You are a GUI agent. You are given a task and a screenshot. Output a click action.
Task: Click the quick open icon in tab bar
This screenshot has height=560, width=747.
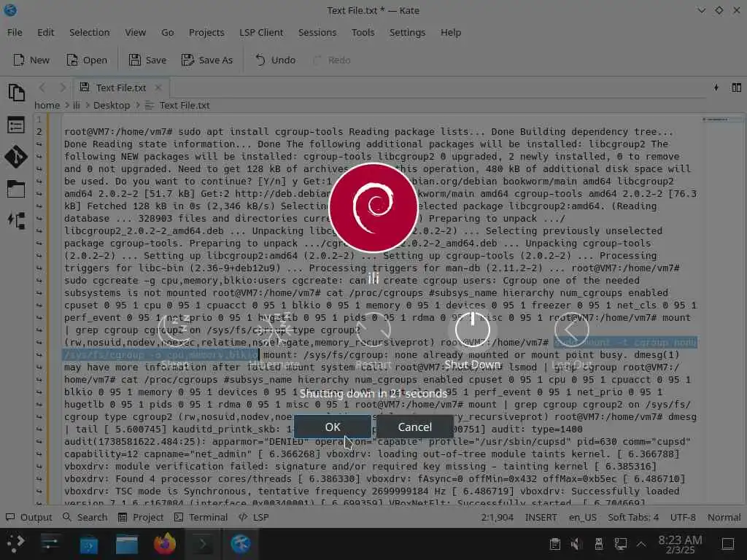(x=716, y=87)
